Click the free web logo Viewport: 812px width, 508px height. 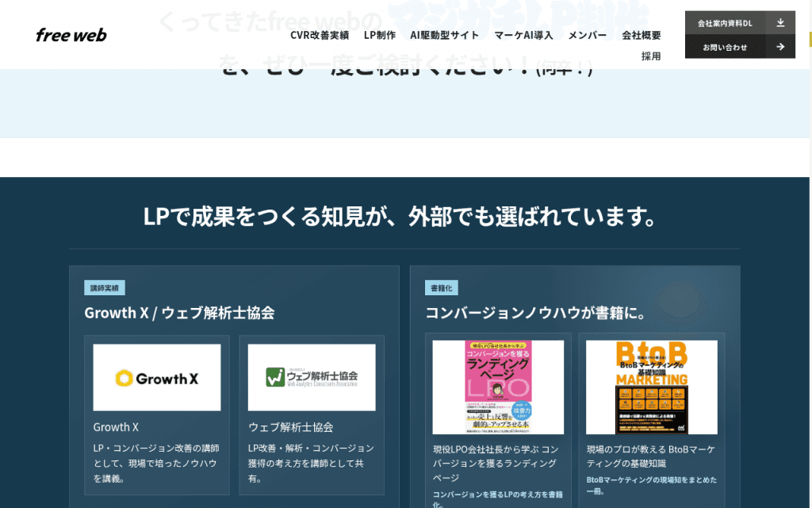[71, 35]
